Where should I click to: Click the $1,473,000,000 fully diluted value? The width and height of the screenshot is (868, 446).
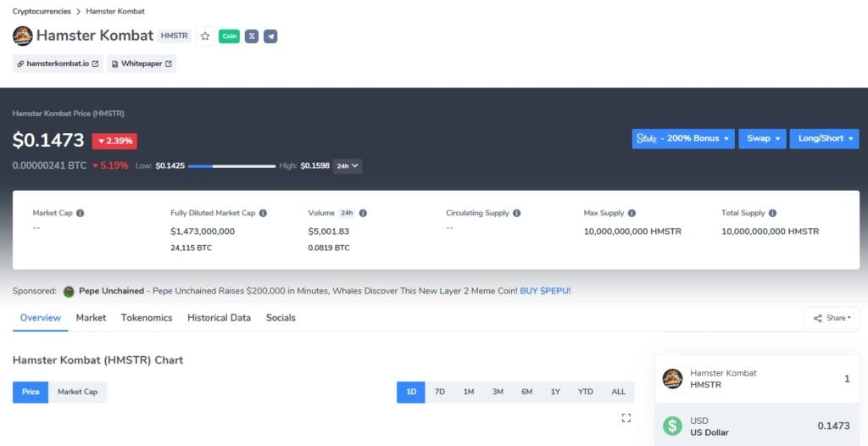[203, 231]
